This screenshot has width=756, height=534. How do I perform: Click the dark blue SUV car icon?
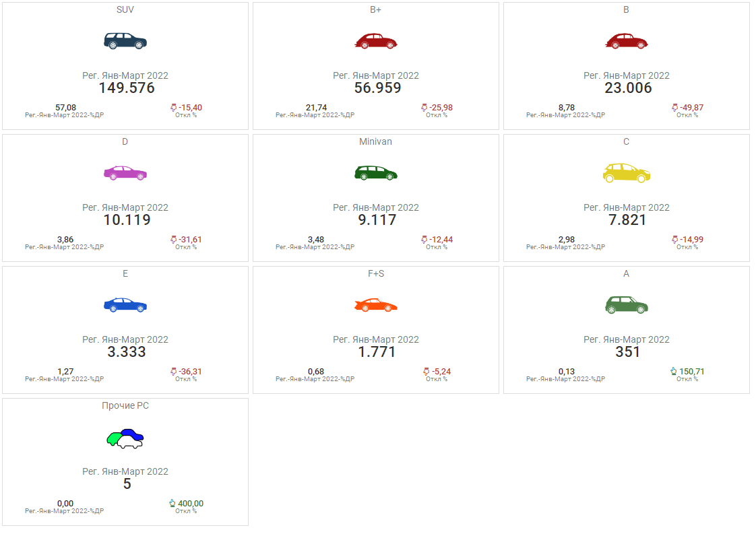click(125, 40)
